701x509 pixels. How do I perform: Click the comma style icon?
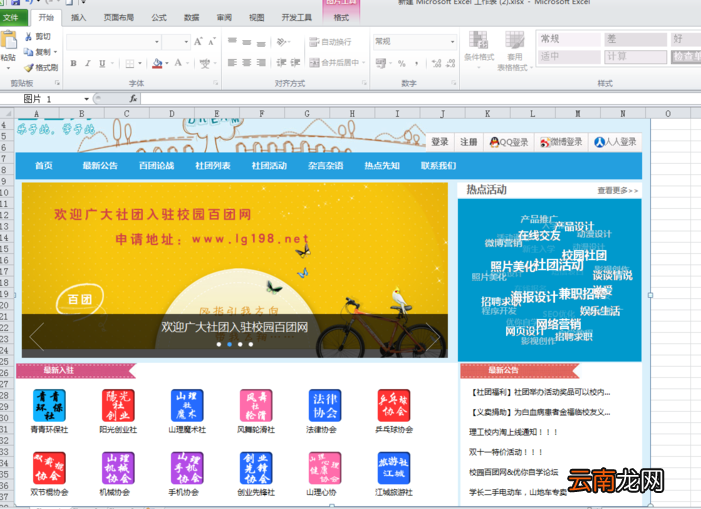point(416,63)
